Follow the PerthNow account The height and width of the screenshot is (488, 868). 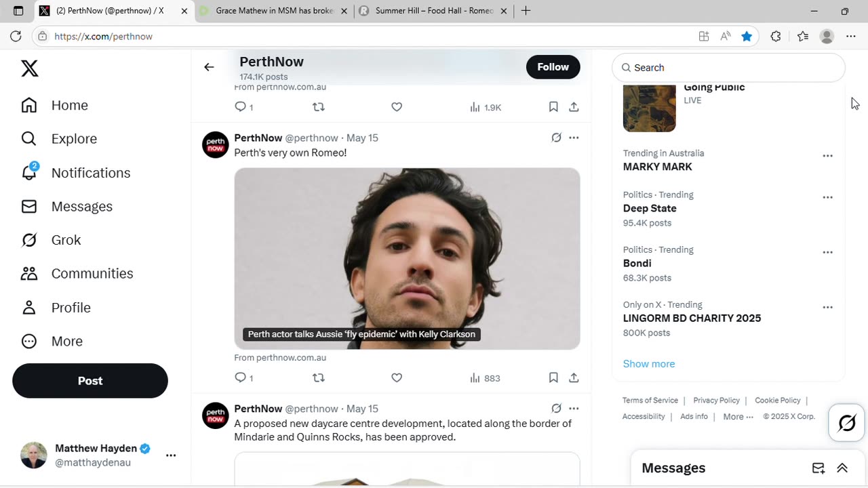click(x=553, y=67)
